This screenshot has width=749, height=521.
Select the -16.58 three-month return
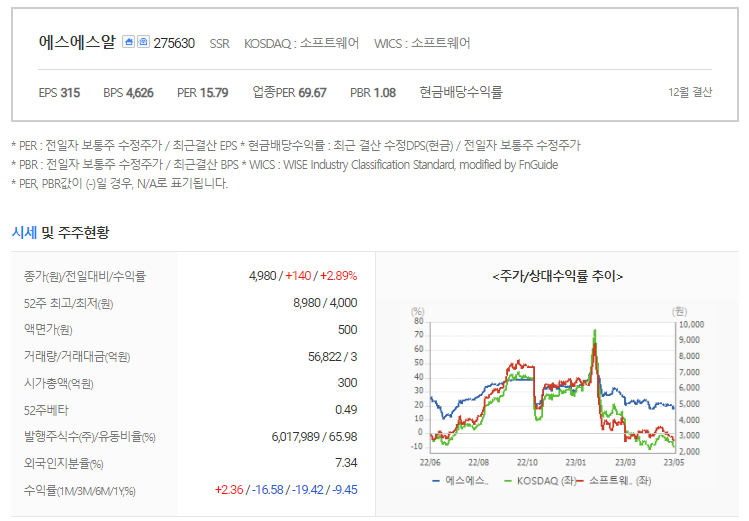click(268, 489)
